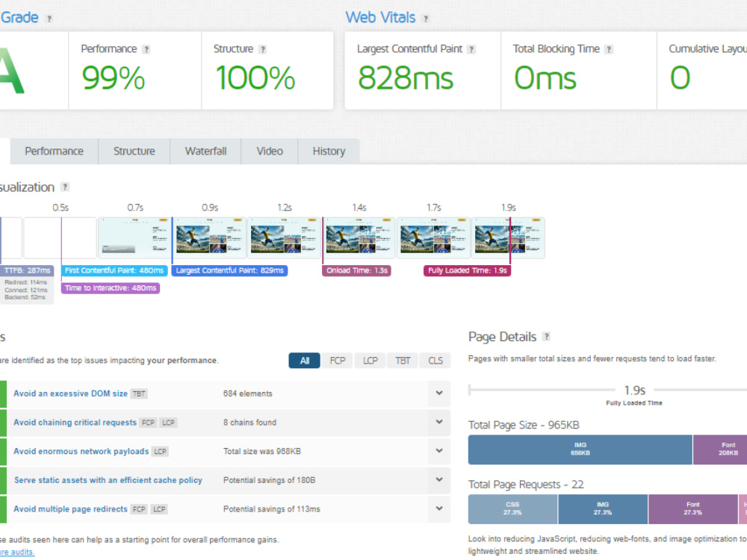Expand the enormous network payloads chevron

click(439, 451)
